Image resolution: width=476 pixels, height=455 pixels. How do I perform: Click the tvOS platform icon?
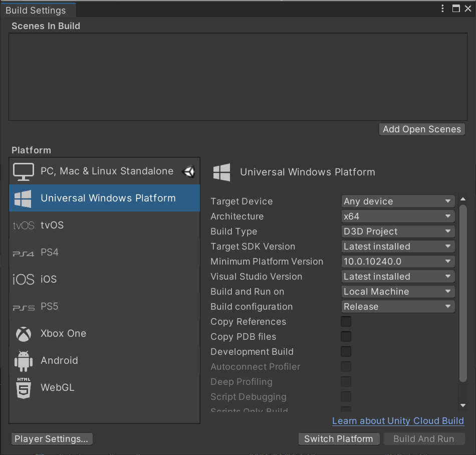point(24,225)
